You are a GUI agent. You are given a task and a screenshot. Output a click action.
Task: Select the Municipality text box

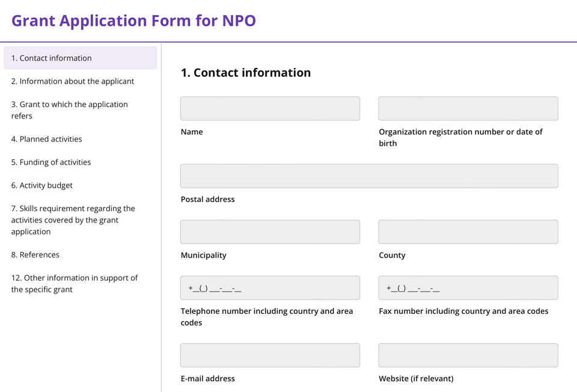tap(270, 232)
